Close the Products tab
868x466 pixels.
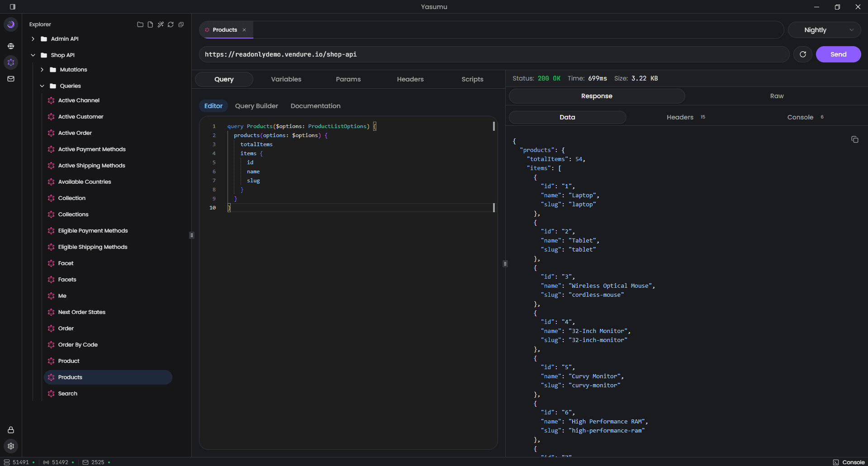(244, 30)
